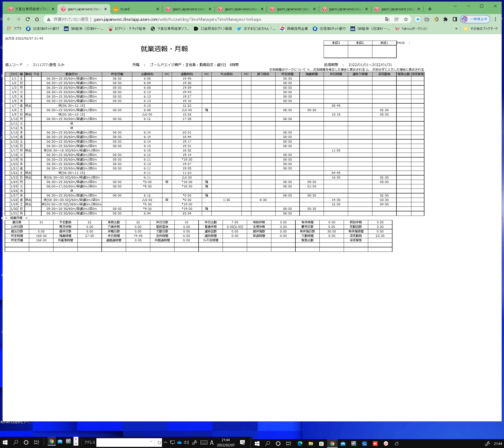The width and height of the screenshot is (504, 448).
Task: Click the taskbar アドレス input field
Action: coord(123,442)
